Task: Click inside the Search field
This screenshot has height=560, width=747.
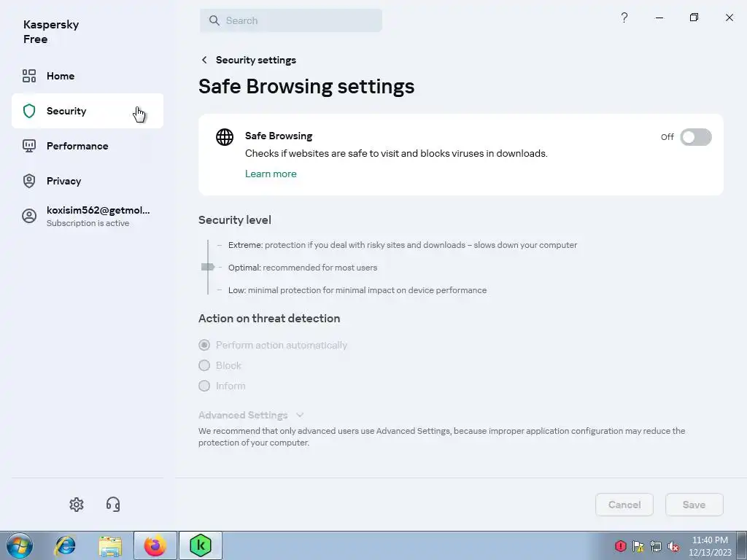Action: (291, 20)
